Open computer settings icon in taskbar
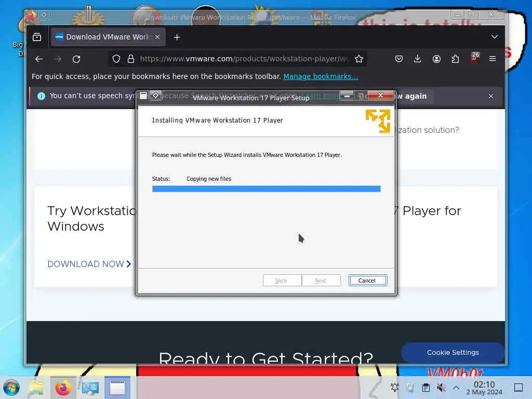The width and height of the screenshot is (532, 399). click(x=90, y=388)
